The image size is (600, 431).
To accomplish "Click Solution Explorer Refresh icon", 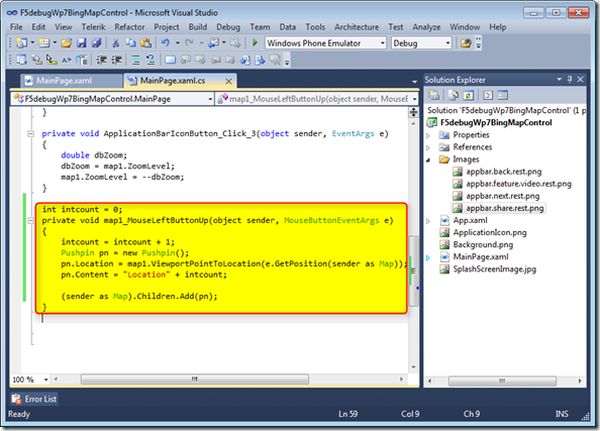I will [x=468, y=95].
